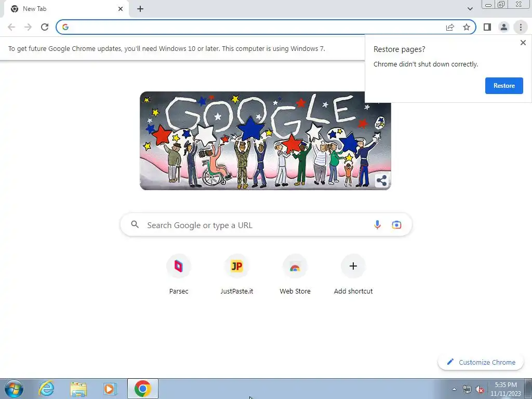Click Add shortcut plus tile
This screenshot has width=532, height=399.
pos(353,275)
